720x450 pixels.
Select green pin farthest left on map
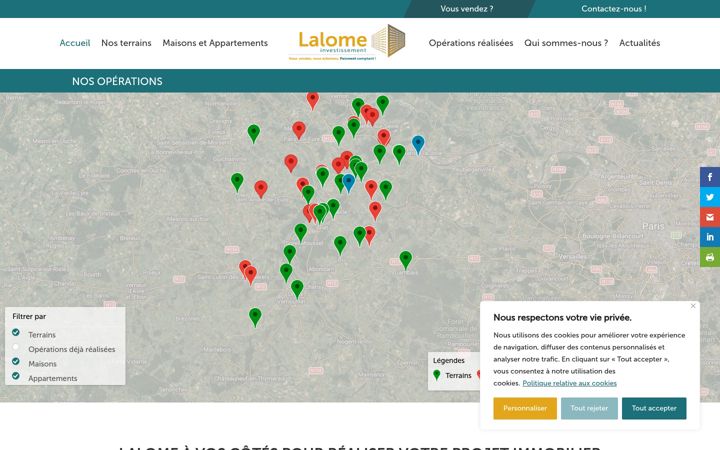[237, 182]
